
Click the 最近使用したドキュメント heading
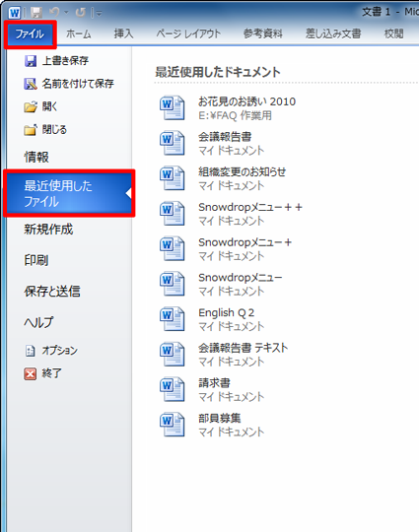tap(218, 72)
